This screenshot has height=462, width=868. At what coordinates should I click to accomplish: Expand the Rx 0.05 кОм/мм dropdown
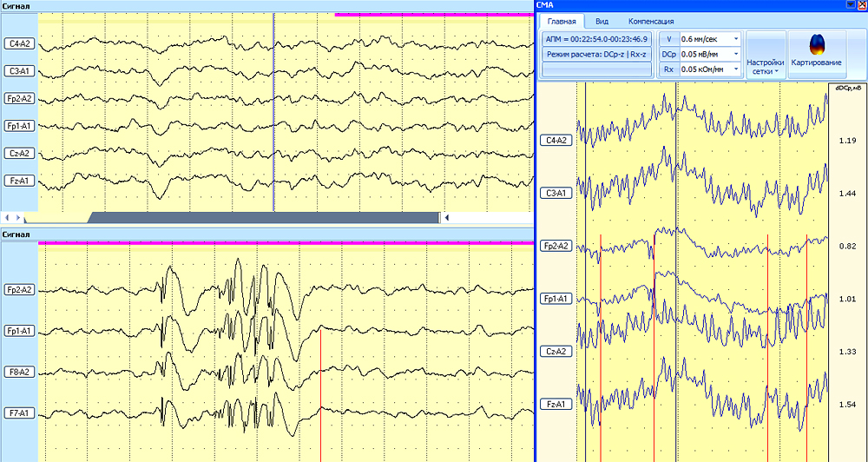736,69
